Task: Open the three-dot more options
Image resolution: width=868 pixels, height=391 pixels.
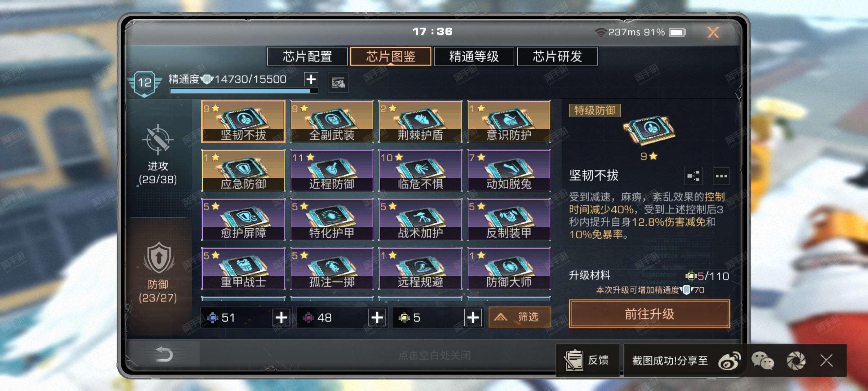Action: pos(721,176)
